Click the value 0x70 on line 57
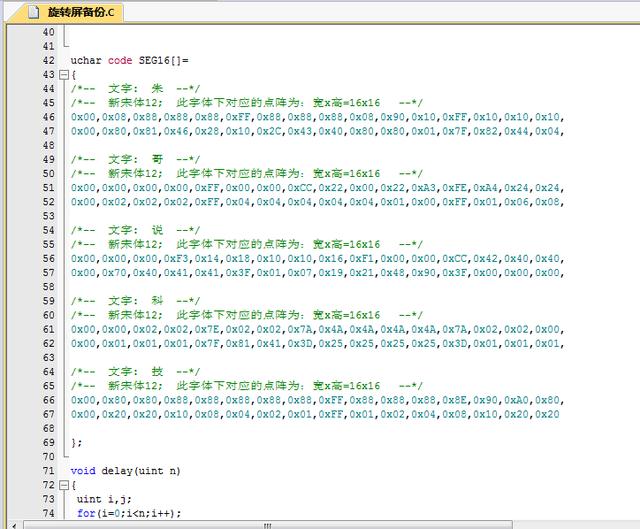 [x=114, y=273]
